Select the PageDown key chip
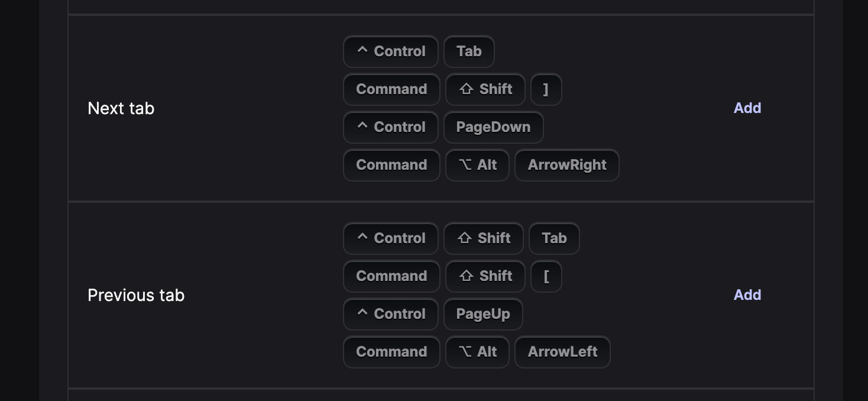 [493, 127]
